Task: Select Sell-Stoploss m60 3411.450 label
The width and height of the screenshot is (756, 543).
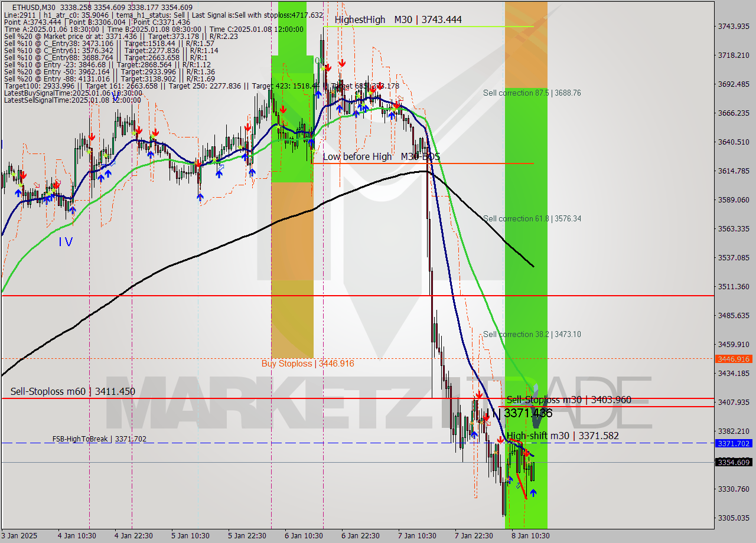Action: point(73,391)
